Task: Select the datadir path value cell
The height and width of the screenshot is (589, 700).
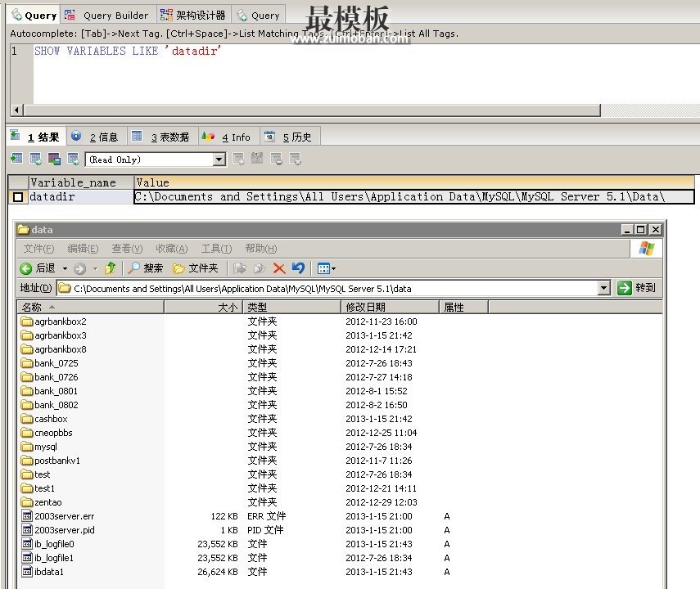Action: (413, 197)
